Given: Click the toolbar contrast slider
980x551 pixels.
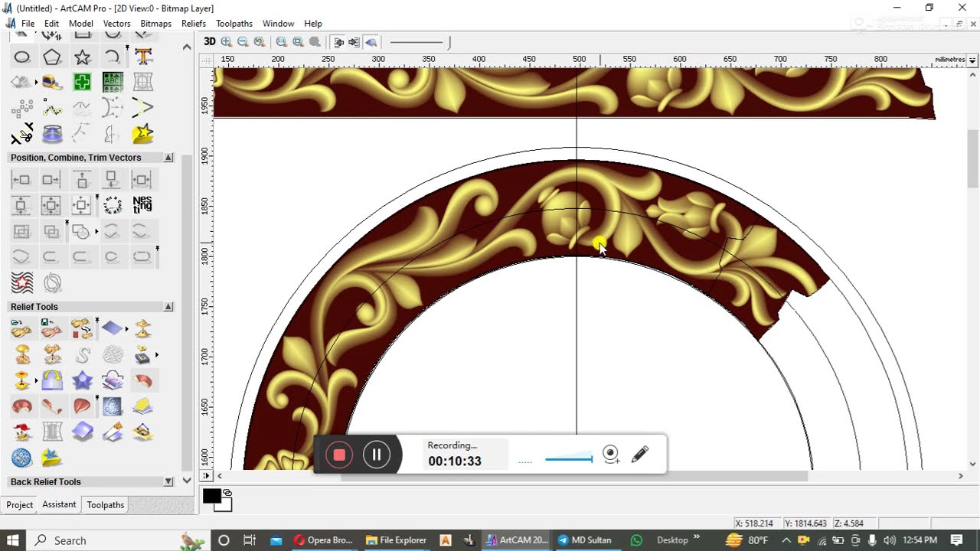Looking at the screenshot, I should 420,42.
